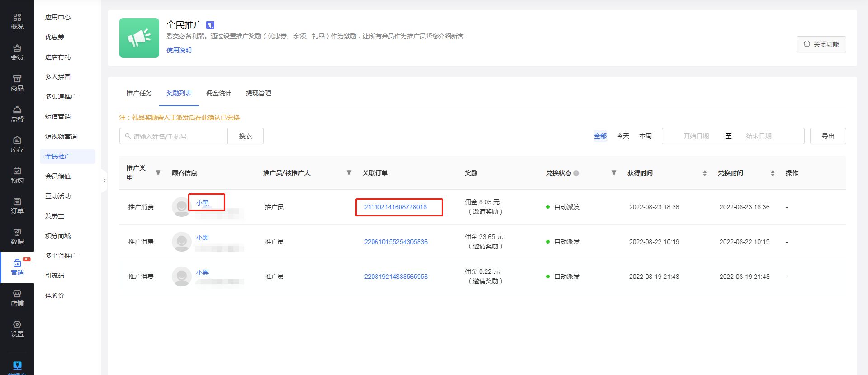Open 进店有礼 in the submenu
The width and height of the screenshot is (868, 375).
click(x=58, y=57)
